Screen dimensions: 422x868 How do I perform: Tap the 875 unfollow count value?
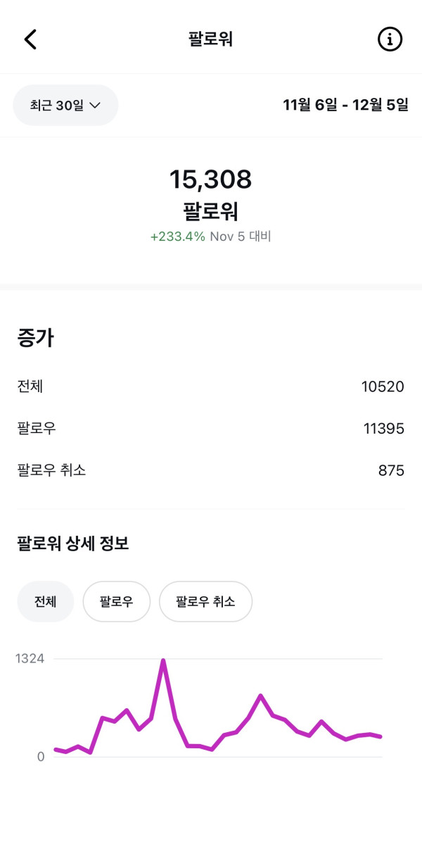click(391, 470)
